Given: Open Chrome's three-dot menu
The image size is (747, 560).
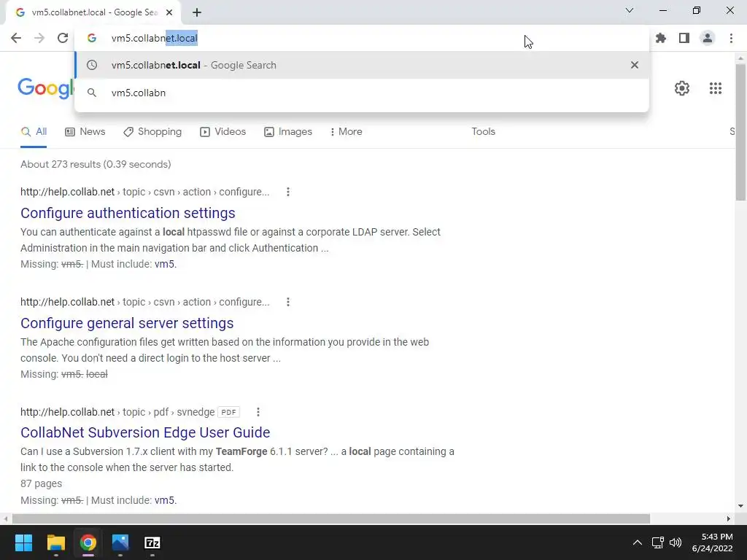Looking at the screenshot, I should pos(731,38).
